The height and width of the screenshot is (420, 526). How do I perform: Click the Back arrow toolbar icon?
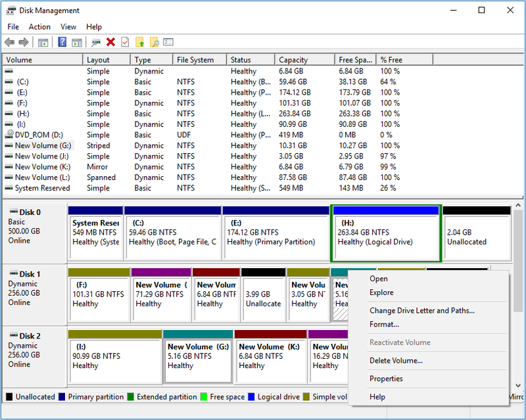(x=9, y=42)
